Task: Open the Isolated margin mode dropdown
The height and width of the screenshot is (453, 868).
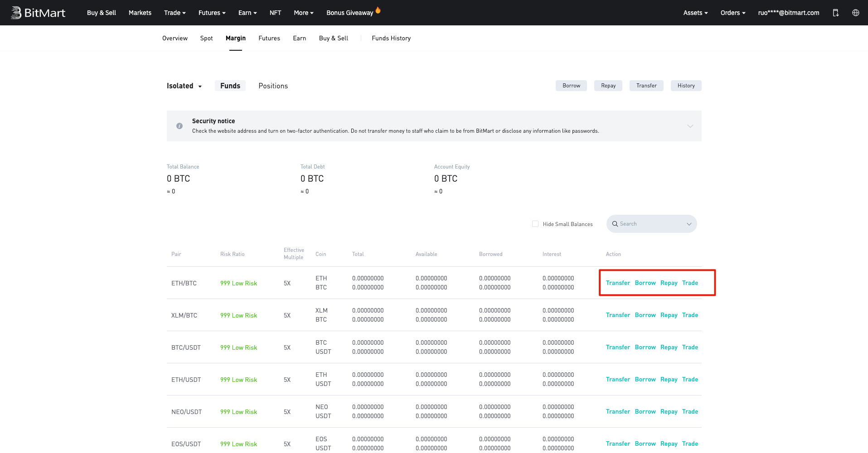Action: point(184,86)
